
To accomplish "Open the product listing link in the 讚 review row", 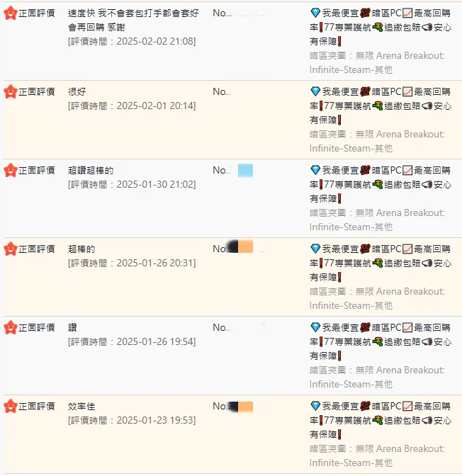I will tap(381, 341).
